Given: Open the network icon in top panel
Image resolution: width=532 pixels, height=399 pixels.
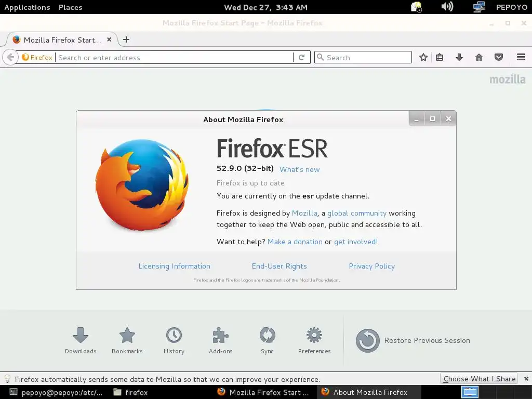Looking at the screenshot, I should coord(478,7).
